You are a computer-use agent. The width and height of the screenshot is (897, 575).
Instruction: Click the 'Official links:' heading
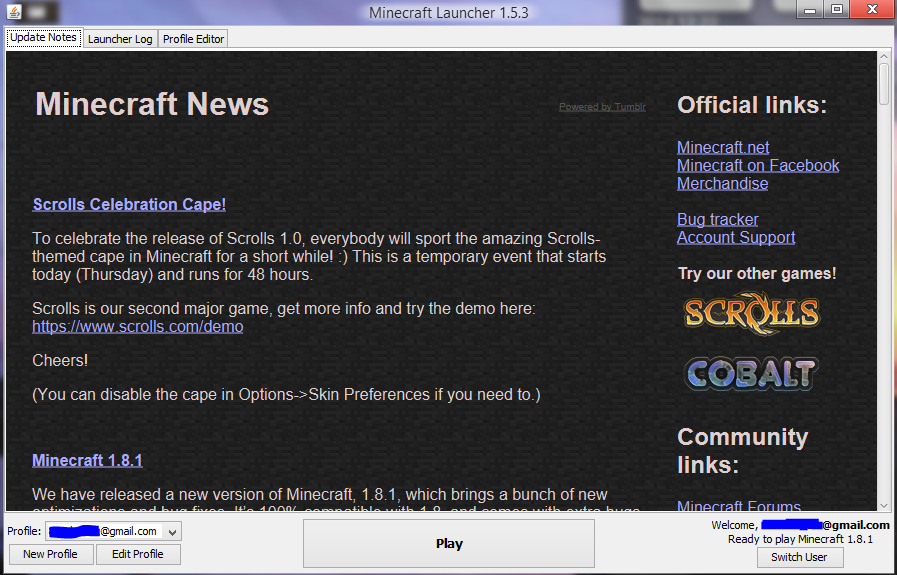coord(752,105)
